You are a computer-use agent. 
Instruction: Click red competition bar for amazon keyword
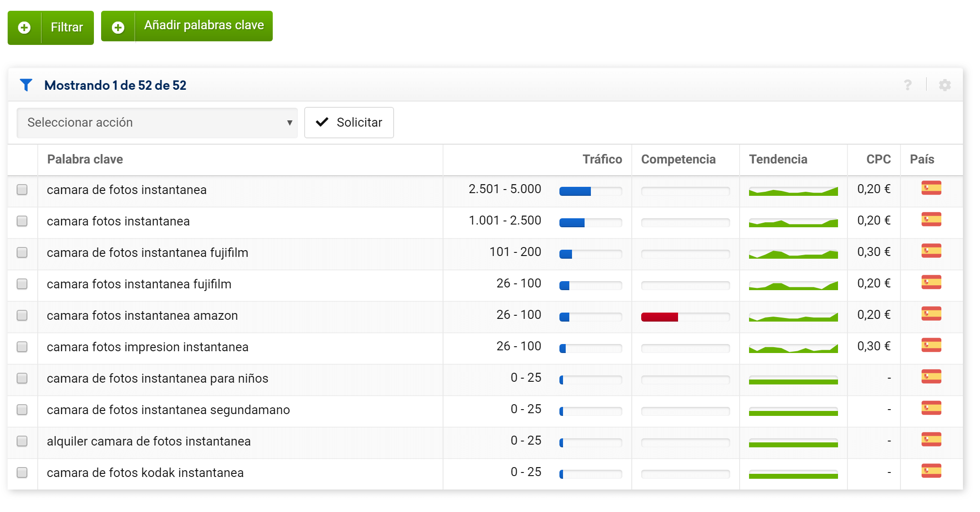(x=659, y=317)
